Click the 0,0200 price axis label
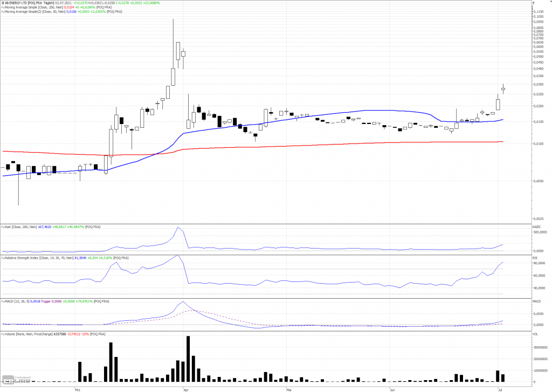This screenshot has width=552, height=392. click(x=539, y=106)
